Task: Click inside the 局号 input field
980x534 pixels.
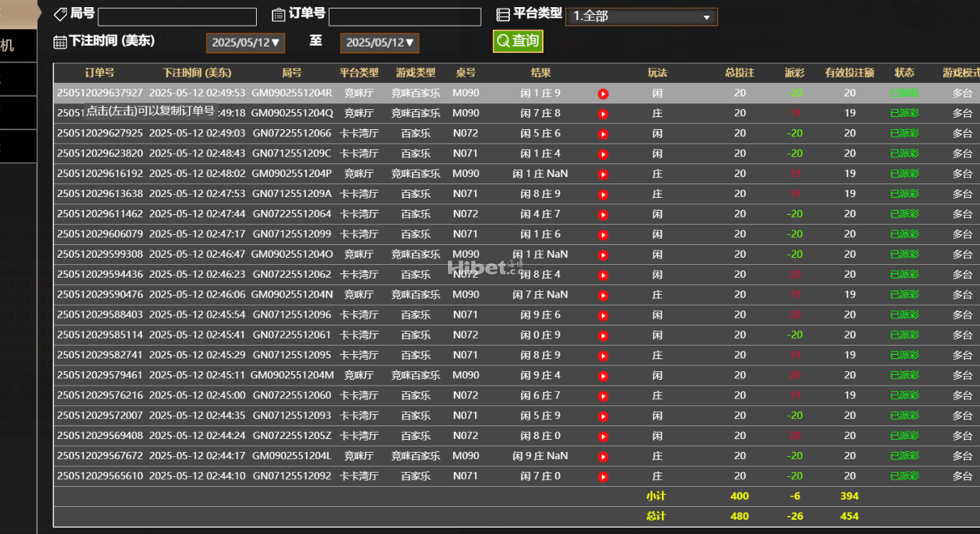Action: tap(176, 16)
